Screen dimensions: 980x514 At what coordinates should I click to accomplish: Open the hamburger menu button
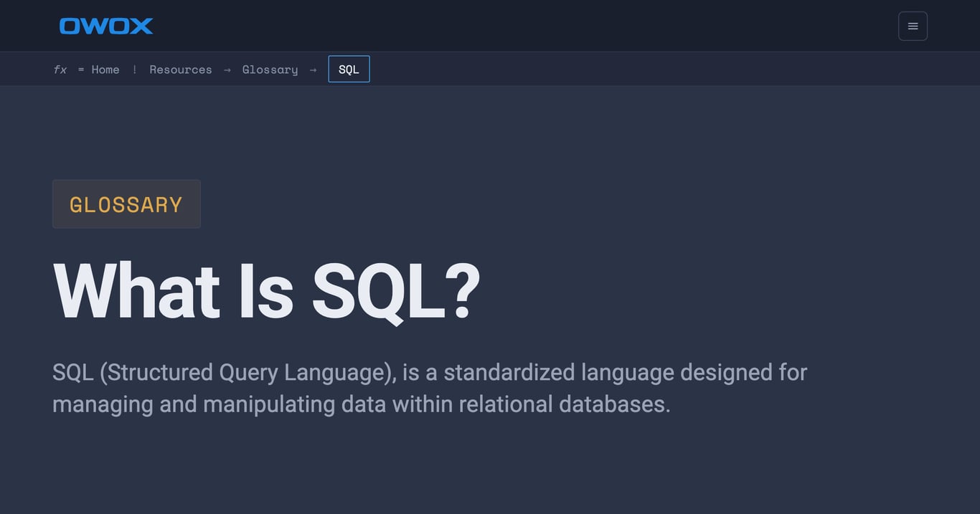coord(913,26)
